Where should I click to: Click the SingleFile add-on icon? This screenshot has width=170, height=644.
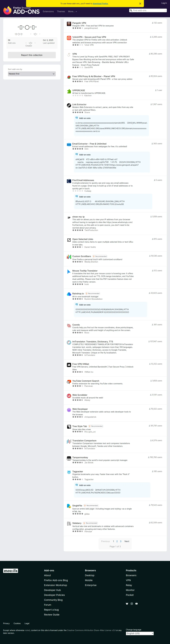pos(69,506)
